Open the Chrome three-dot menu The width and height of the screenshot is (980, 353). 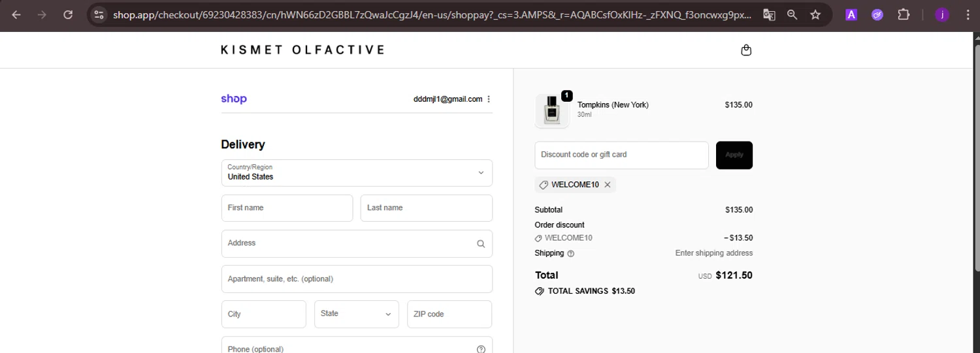[966, 14]
